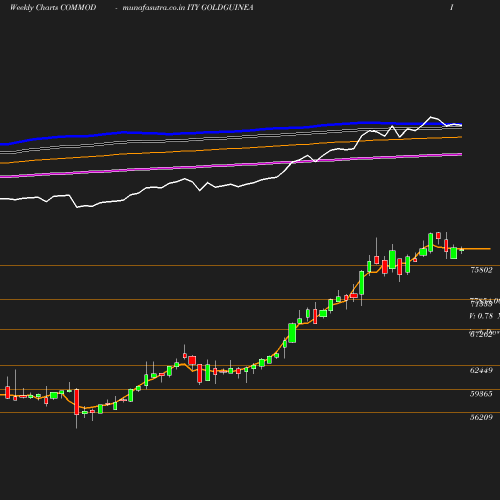
Task: Click the tallest green candle near 67262
Action: (292, 333)
